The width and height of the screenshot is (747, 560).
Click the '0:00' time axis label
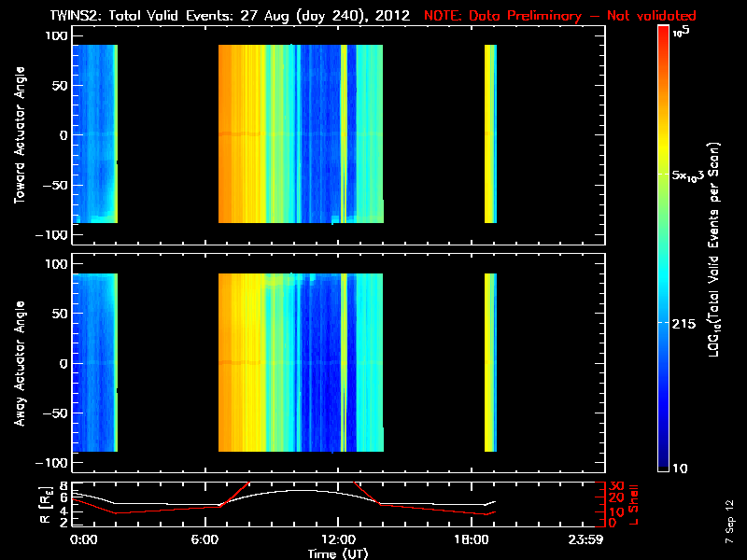pyautogui.click(x=83, y=539)
